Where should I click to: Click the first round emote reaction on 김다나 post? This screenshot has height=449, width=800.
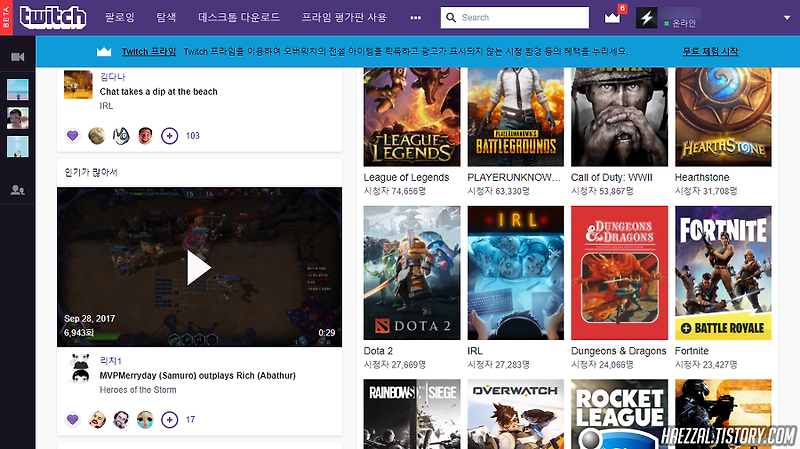pos(96,136)
